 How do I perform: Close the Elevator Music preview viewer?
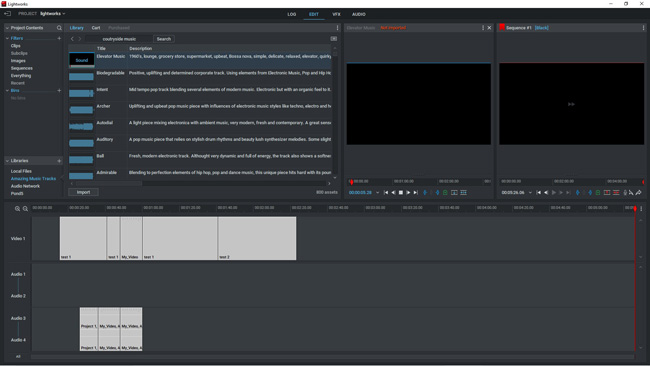[489, 28]
